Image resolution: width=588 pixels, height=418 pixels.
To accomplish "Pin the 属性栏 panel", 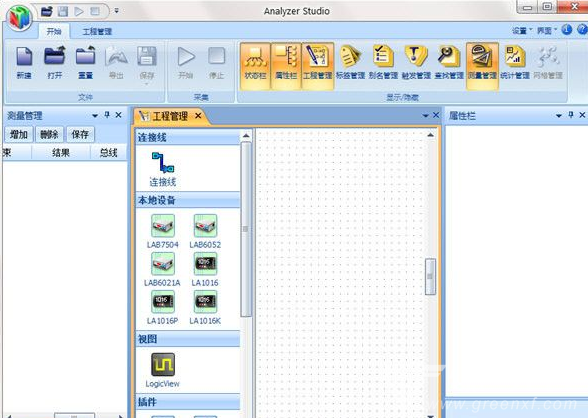I will tap(571, 115).
